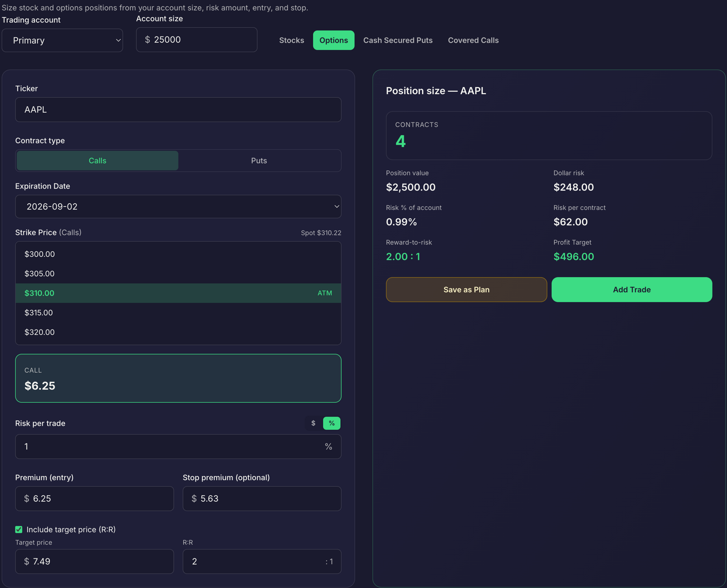Click the Position value $2,500.00
The height and width of the screenshot is (588, 727).
tap(411, 187)
